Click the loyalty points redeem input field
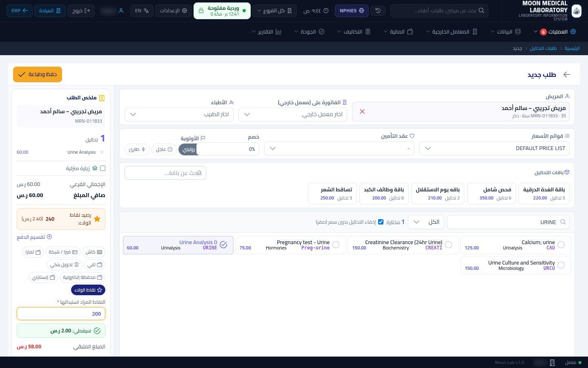The image size is (588, 368). pos(61,314)
